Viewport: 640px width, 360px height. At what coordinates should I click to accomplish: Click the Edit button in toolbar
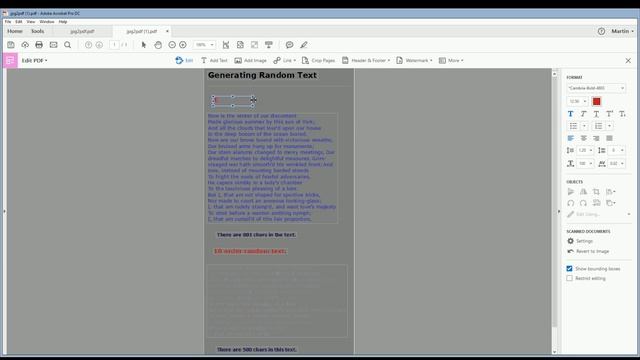tap(184, 60)
